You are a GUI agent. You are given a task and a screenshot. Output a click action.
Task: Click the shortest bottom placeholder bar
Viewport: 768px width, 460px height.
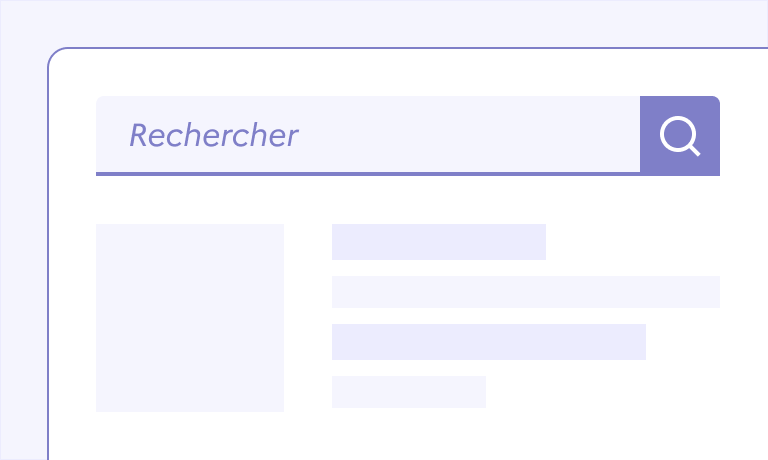[x=409, y=392]
